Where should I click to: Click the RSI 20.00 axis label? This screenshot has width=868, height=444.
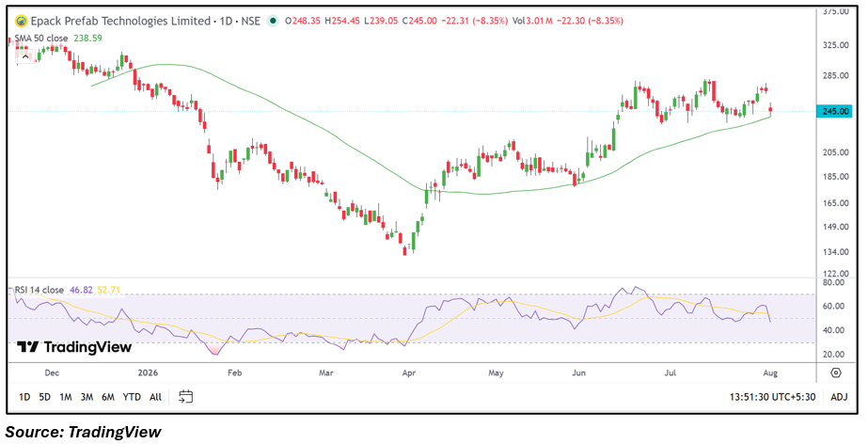tap(834, 355)
